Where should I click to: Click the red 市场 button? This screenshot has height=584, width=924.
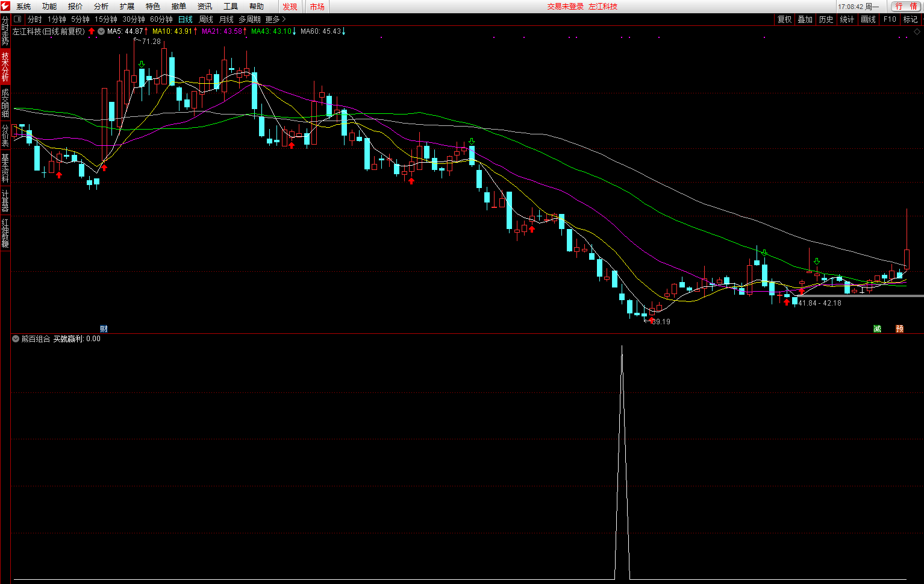[317, 7]
